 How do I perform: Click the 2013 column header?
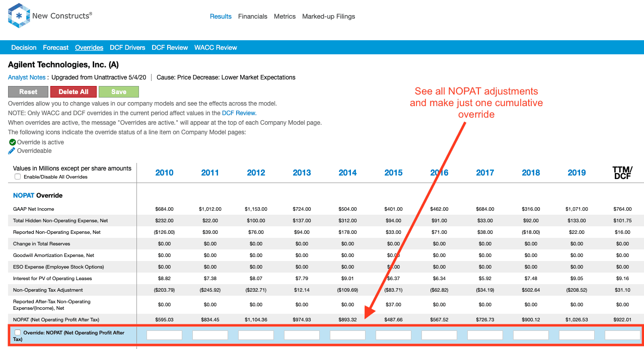[302, 173]
